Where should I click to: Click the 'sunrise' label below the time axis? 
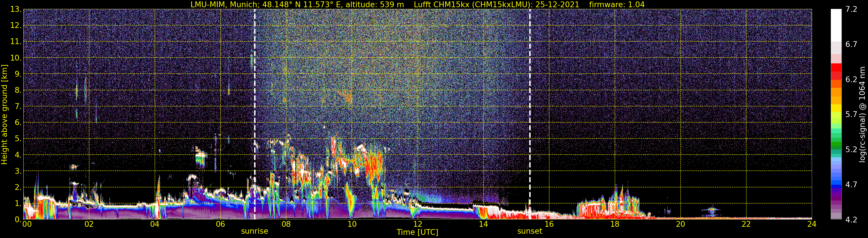coord(255,231)
